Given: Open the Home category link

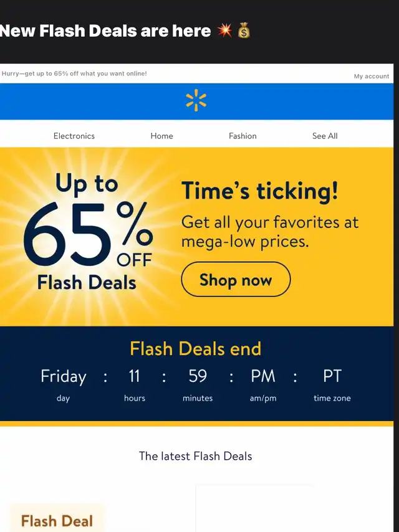Looking at the screenshot, I should click(161, 136).
